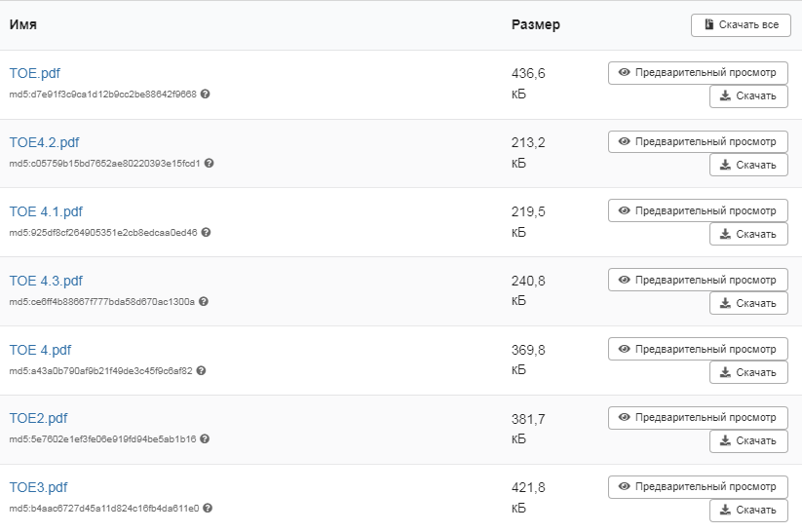Download the TOE 4.pdf file
Screen dimensions: 802x532
pyautogui.click(x=747, y=372)
